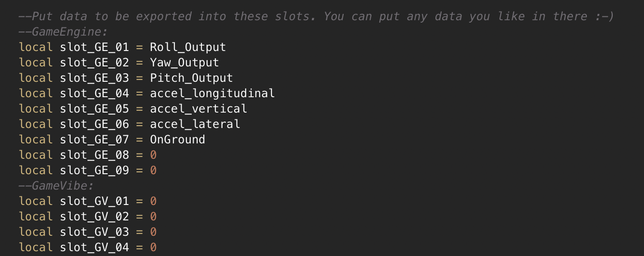Image resolution: width=644 pixels, height=256 pixels.
Task: Click the slot_GV_01 variable name
Action: click(x=94, y=201)
